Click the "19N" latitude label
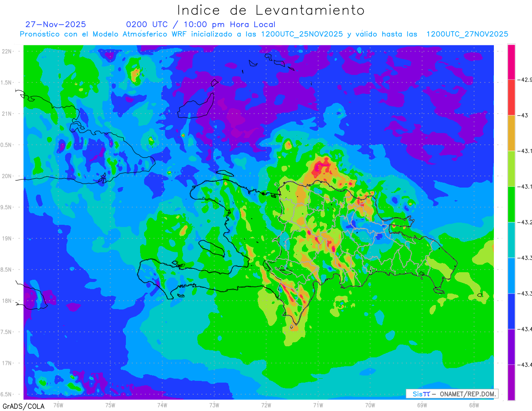This screenshot has height=411, width=532. tap(7, 239)
